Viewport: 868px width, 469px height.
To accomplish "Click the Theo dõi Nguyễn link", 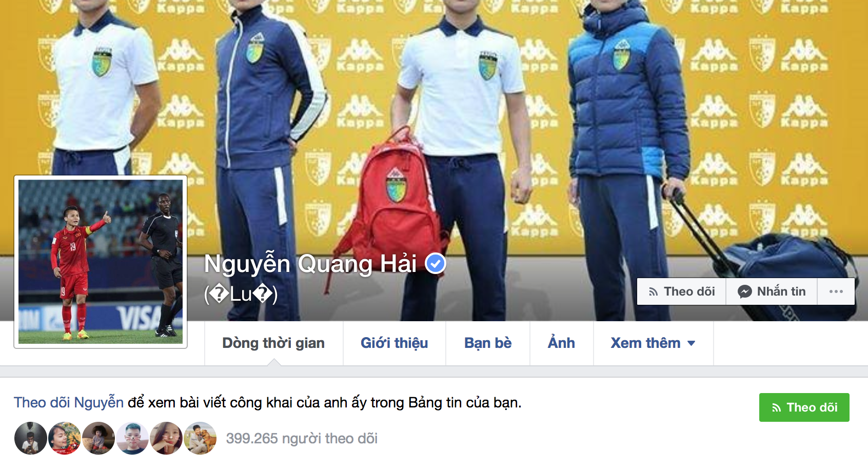I will click(x=69, y=403).
